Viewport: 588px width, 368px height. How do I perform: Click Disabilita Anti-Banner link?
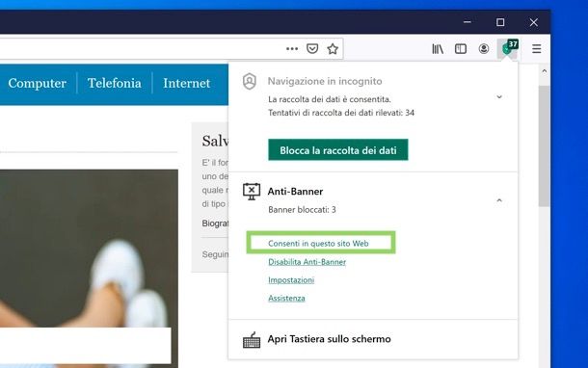(307, 262)
